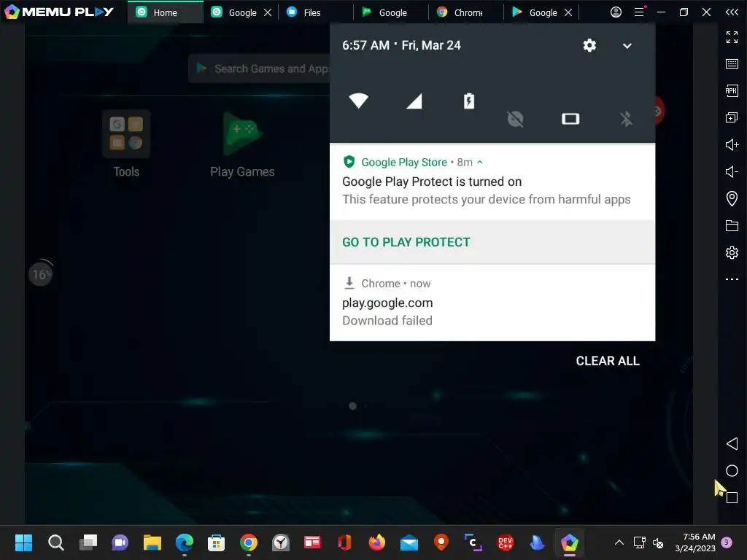Open taskbar clock showing 7:56 AM
This screenshot has width=747, height=560.
point(695,542)
